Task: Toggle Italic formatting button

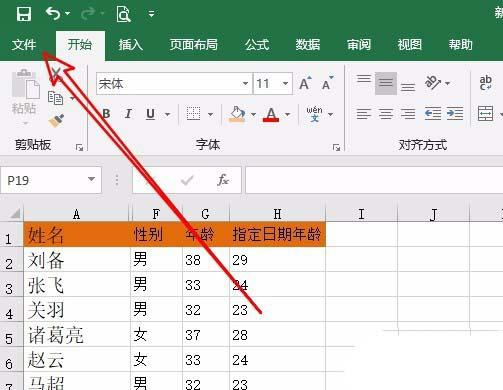Action: tap(128, 114)
